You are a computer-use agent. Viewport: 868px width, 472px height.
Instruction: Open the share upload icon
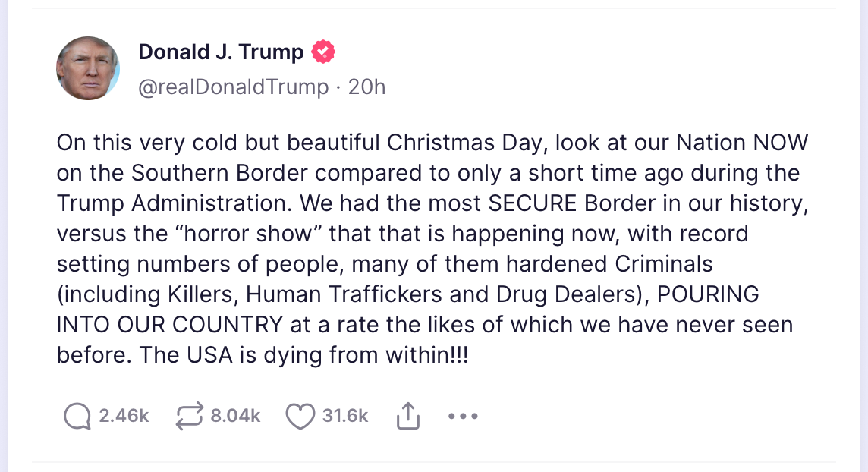point(408,416)
